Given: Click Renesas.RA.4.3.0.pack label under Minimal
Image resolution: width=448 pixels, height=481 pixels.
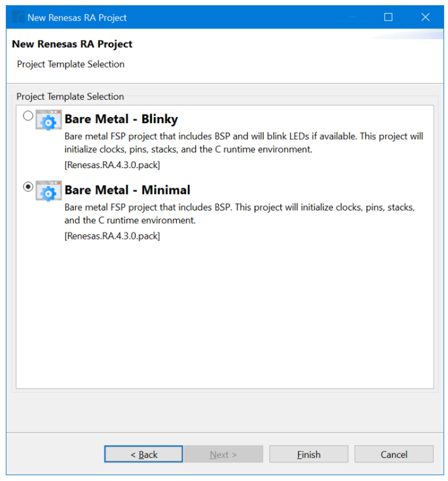Looking at the screenshot, I should click(x=112, y=236).
